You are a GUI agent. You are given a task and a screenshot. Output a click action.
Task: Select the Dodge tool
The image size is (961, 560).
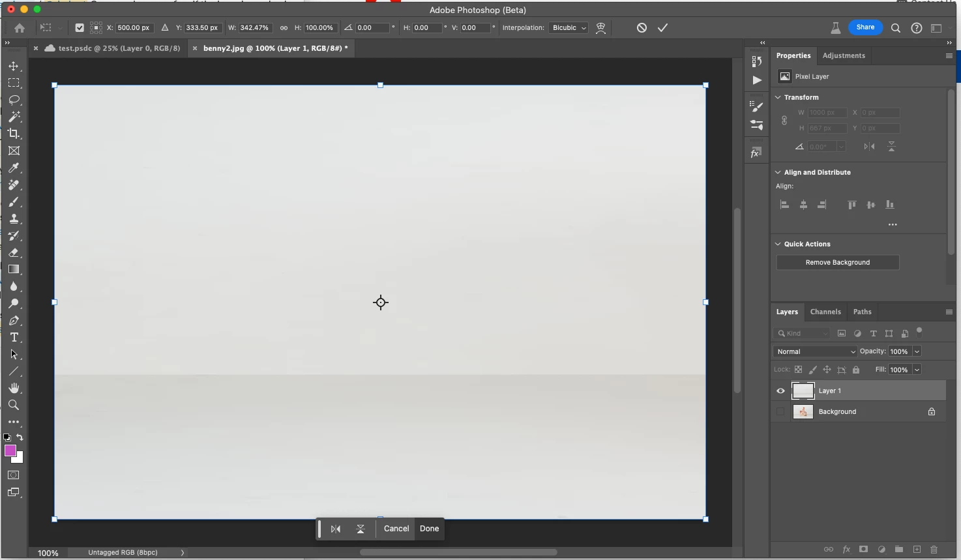coord(14,304)
